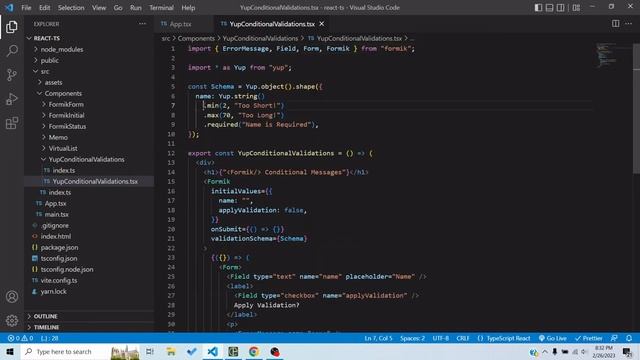The height and width of the screenshot is (360, 640).
Task: Click TypeScript React language mode
Action: [x=504, y=338]
